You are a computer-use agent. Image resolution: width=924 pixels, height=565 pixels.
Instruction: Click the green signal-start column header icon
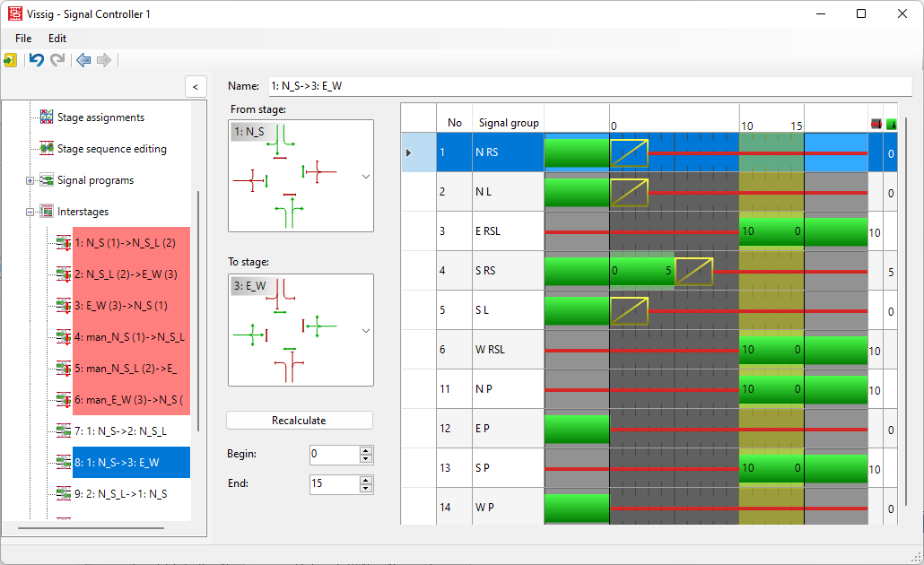tap(891, 124)
